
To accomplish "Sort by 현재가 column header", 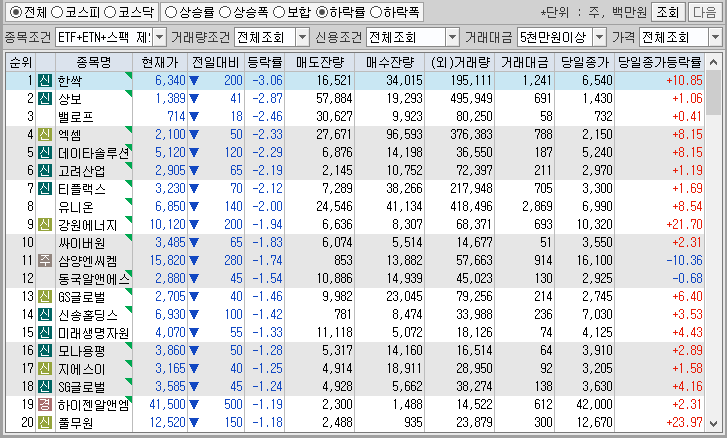I will (x=160, y=62).
